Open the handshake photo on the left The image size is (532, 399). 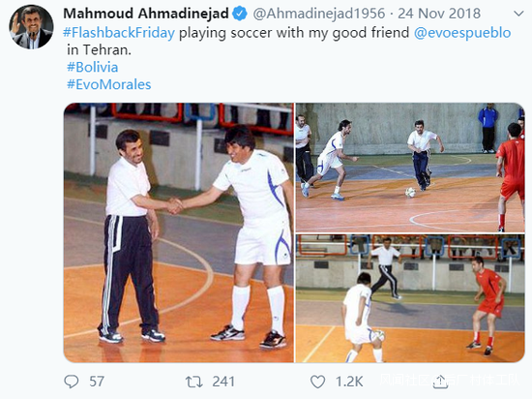pyautogui.click(x=179, y=232)
